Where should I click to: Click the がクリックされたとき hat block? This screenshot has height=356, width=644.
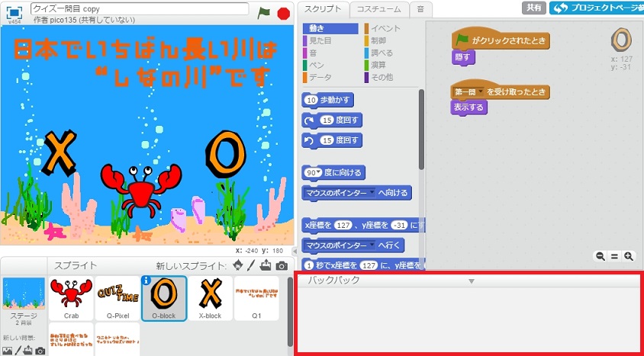pos(501,40)
